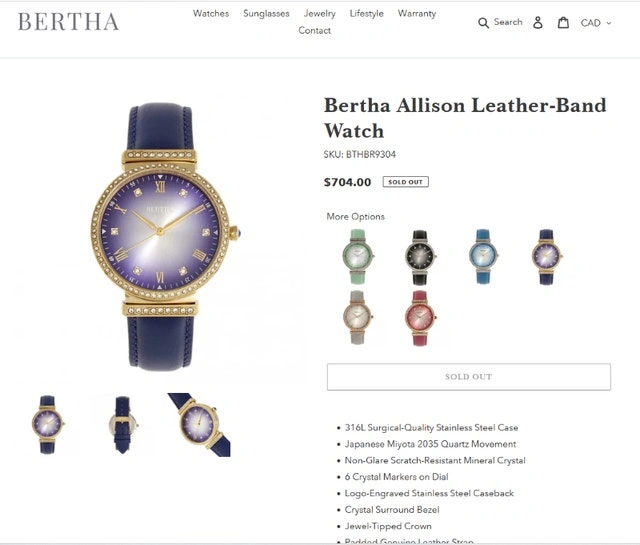Open the Lifestyle menu link
This screenshot has width=640, height=545.
367,13
